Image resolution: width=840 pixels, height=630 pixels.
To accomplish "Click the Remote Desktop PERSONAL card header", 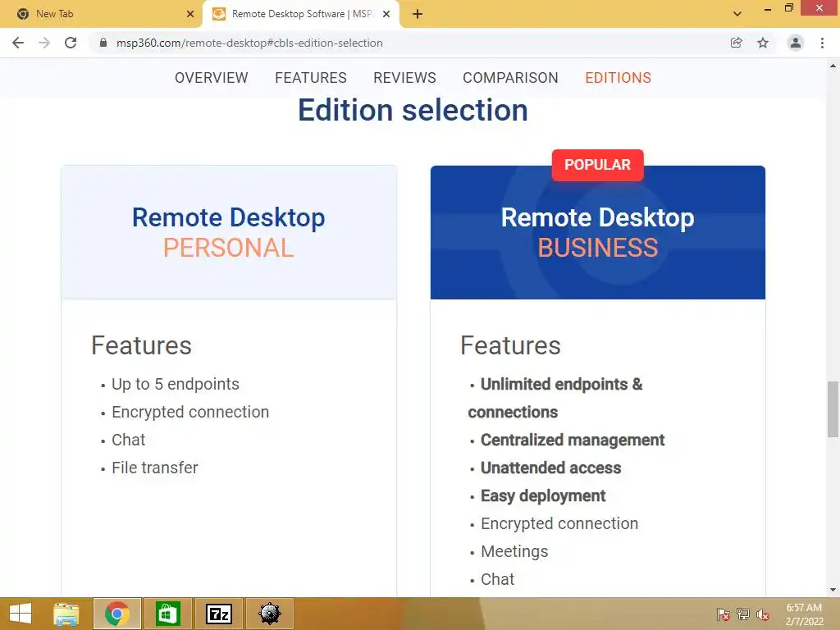I will click(229, 232).
